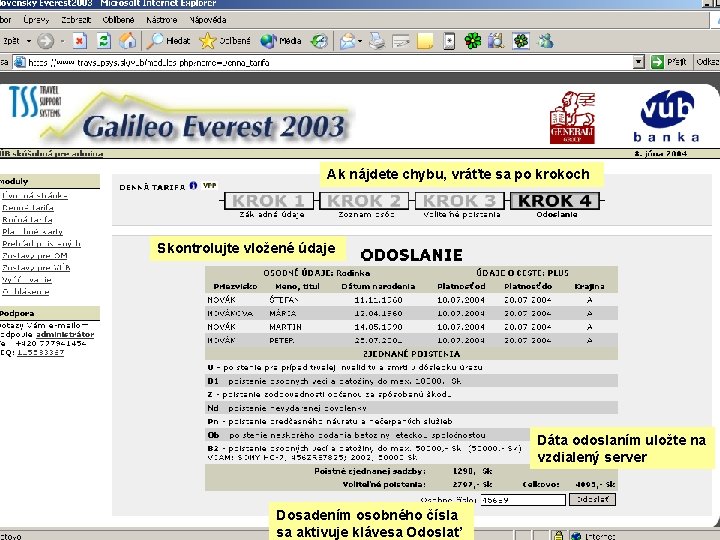Screen dimensions: 720x540
Task: Open the Nástroje menu
Action: [x=161, y=20]
